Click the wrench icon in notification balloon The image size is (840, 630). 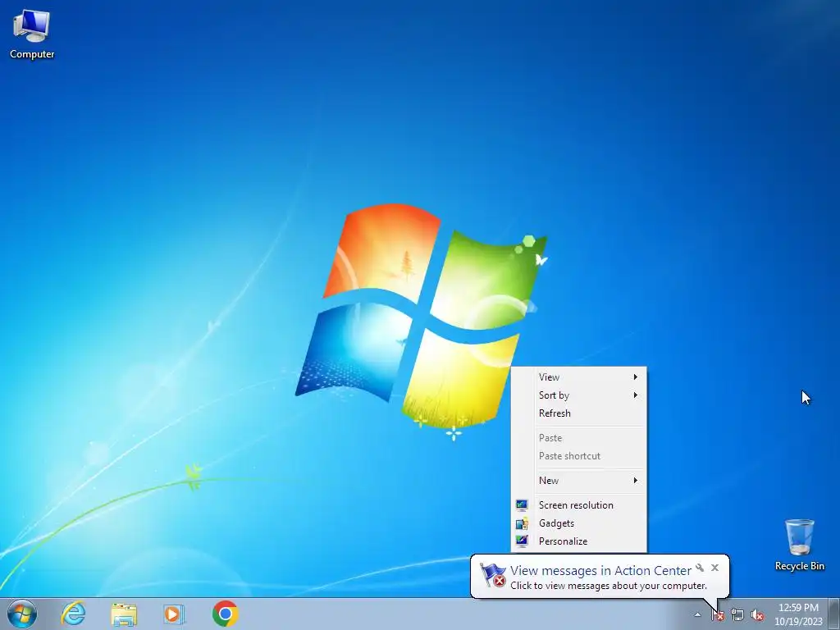coord(700,568)
